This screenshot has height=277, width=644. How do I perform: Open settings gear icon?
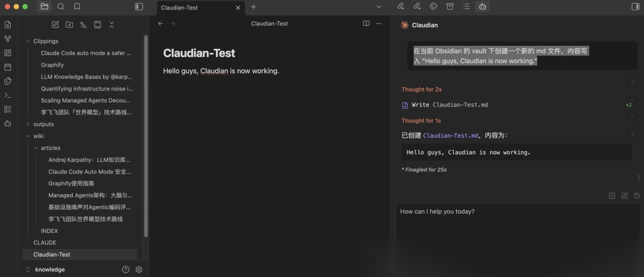click(139, 270)
